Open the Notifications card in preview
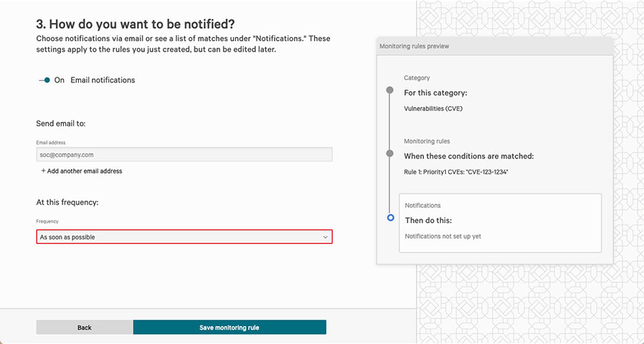The width and height of the screenshot is (644, 344). tap(501, 223)
